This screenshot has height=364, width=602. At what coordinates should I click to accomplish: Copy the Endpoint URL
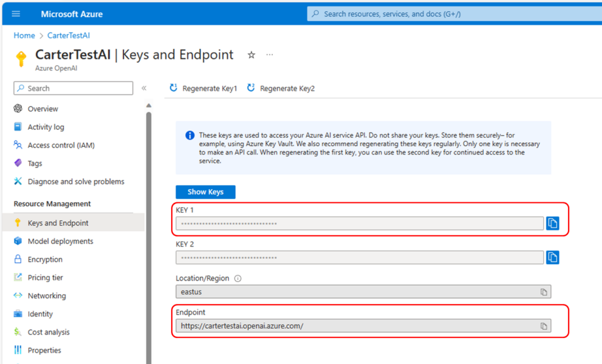[x=544, y=326]
